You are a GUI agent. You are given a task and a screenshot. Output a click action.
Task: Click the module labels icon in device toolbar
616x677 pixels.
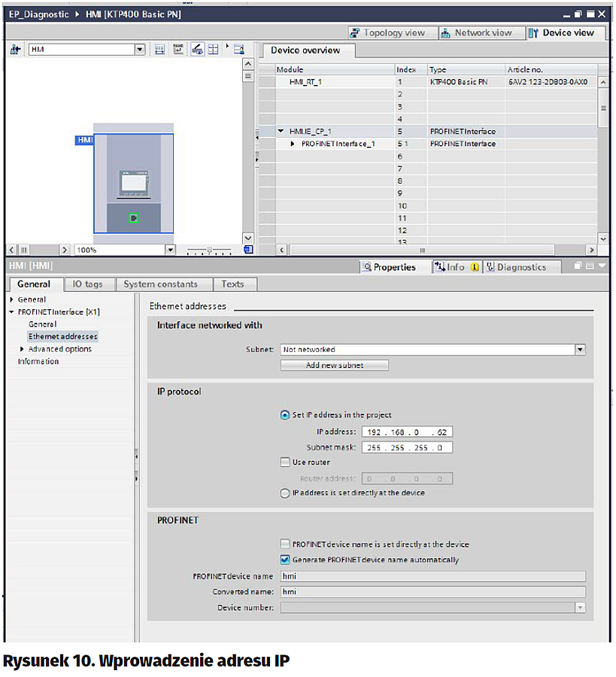coord(159,50)
